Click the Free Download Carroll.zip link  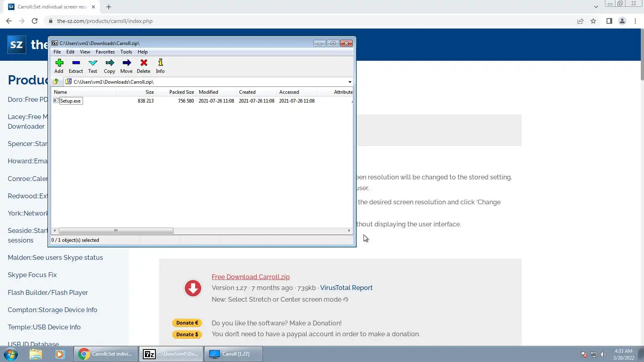[251, 277]
